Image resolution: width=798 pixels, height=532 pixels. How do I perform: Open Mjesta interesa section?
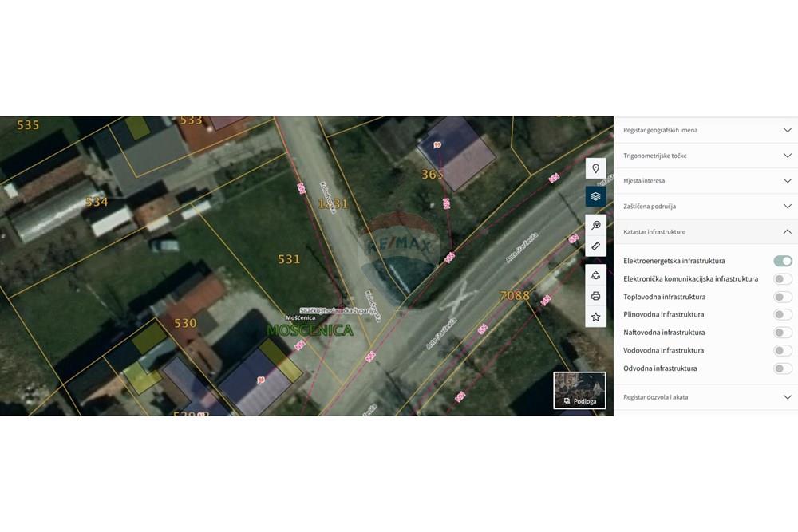[705, 181]
